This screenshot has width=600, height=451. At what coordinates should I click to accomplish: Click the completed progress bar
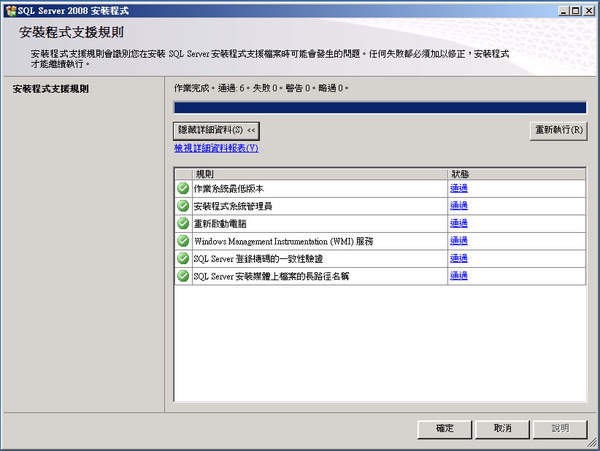point(380,108)
